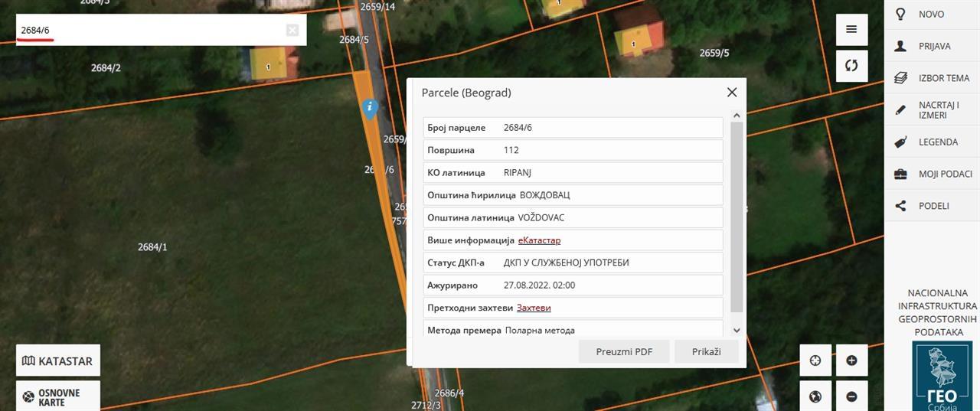Open MOJI PODACI item
The image size is (980, 411).
(932, 174)
